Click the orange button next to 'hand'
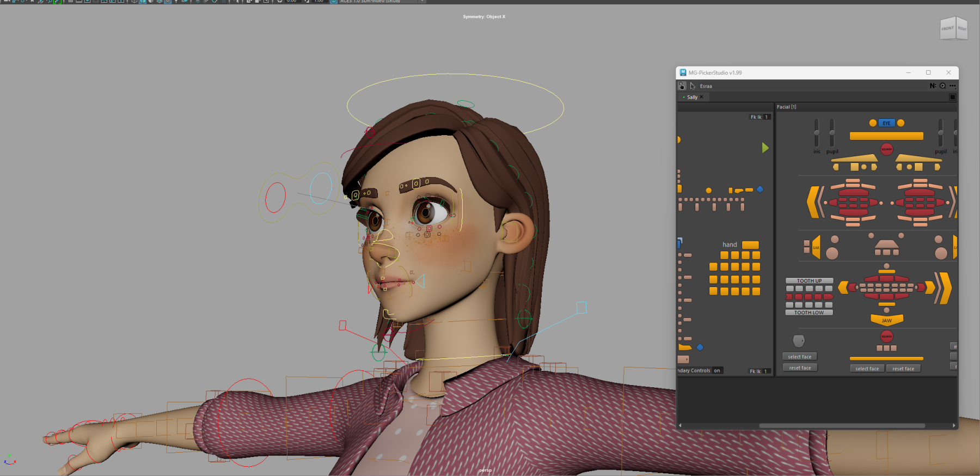The height and width of the screenshot is (476, 980). (750, 245)
